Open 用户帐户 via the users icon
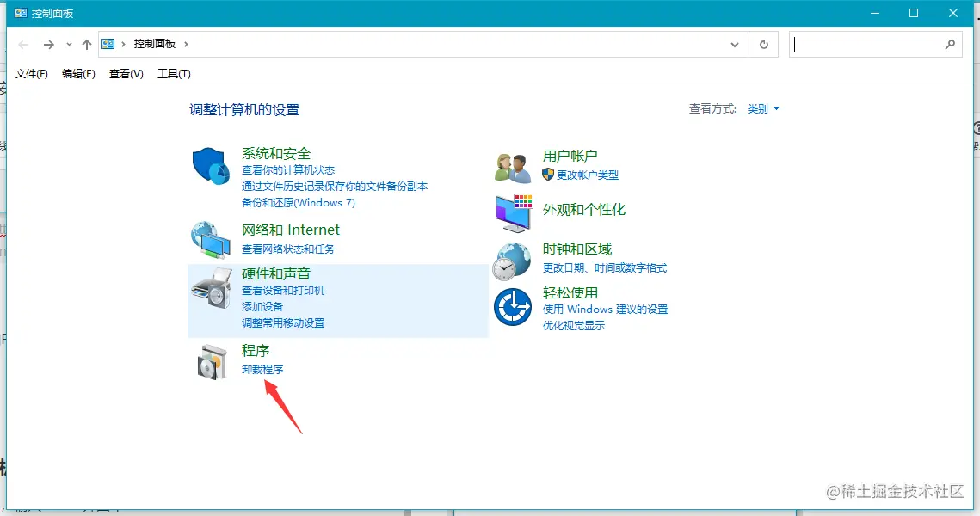 click(512, 163)
